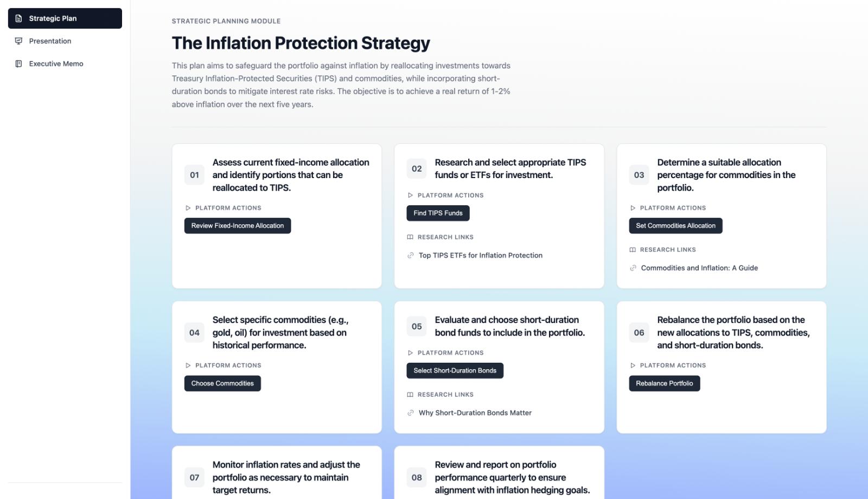Click book icon next to step 02 Research Links
868x499 pixels.
pos(410,237)
